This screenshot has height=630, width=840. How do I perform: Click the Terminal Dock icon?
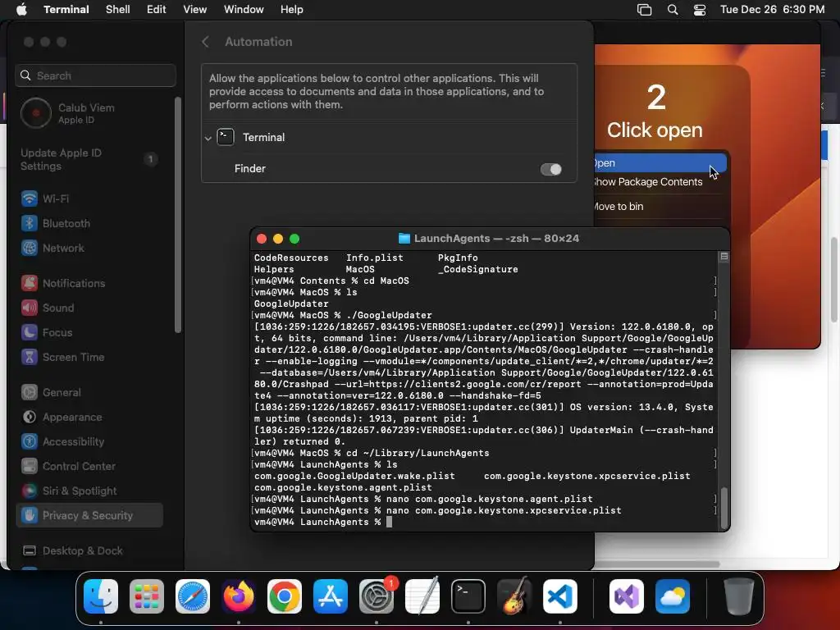468,596
